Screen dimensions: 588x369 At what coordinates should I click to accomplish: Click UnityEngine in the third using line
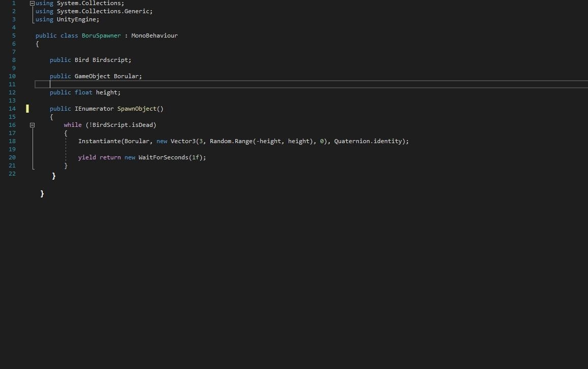76,19
